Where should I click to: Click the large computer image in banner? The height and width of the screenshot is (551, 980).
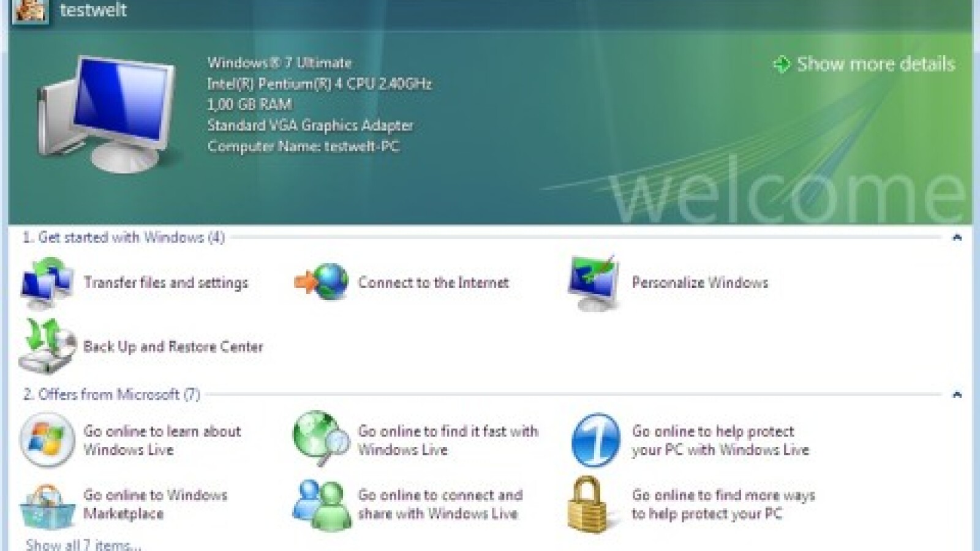pyautogui.click(x=104, y=113)
